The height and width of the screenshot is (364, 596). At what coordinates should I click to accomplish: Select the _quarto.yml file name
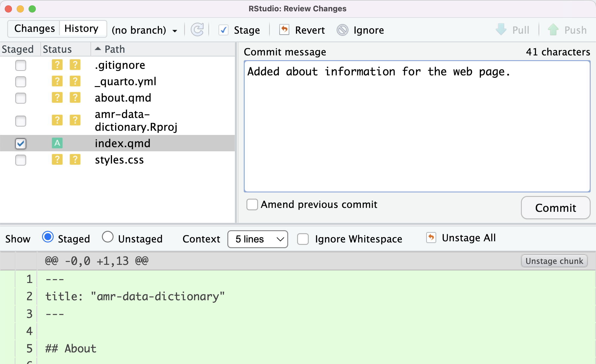[125, 81]
